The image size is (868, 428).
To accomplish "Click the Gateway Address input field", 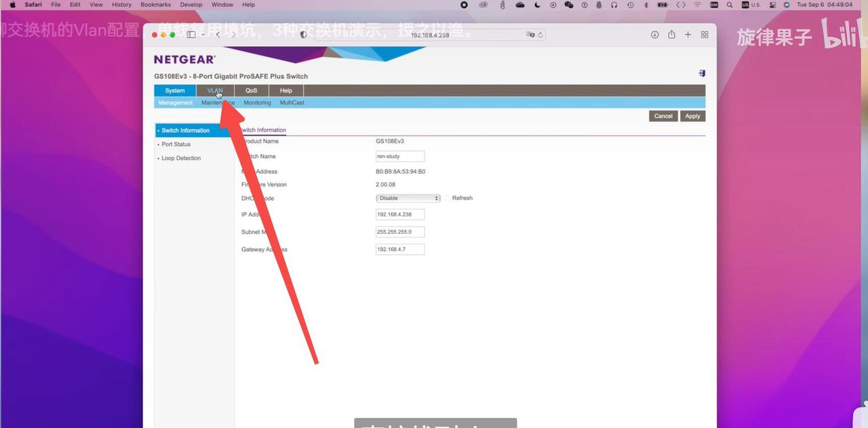I will (x=400, y=250).
